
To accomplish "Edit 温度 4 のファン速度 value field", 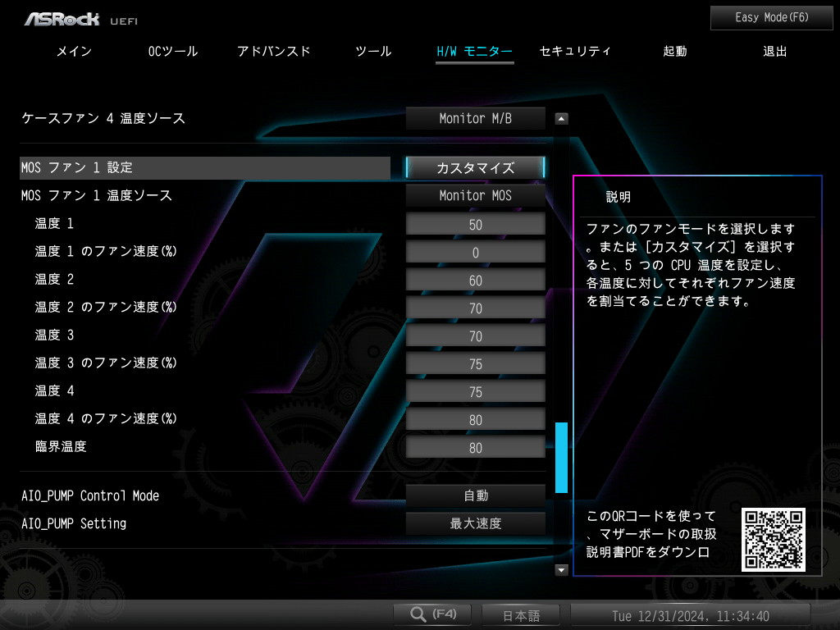I will tap(475, 419).
